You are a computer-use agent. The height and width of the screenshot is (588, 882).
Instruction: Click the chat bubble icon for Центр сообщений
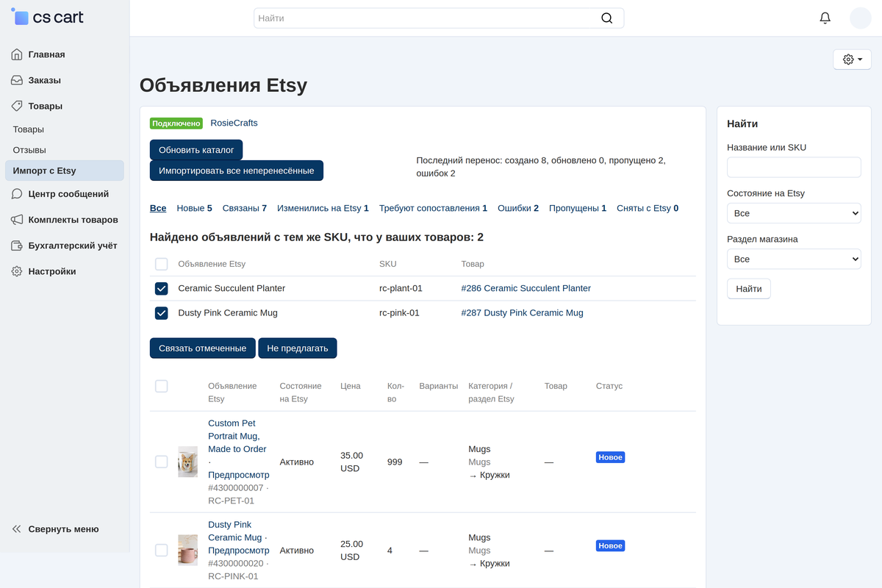[x=17, y=194]
